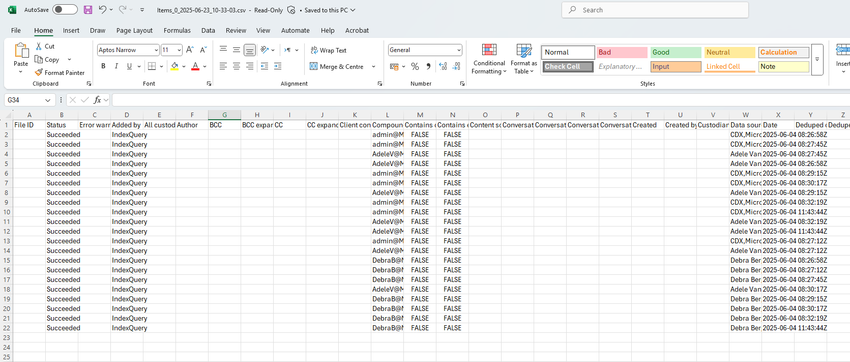Switch to the Page Layout tab
Screen dimensions: 850x362
point(134,30)
